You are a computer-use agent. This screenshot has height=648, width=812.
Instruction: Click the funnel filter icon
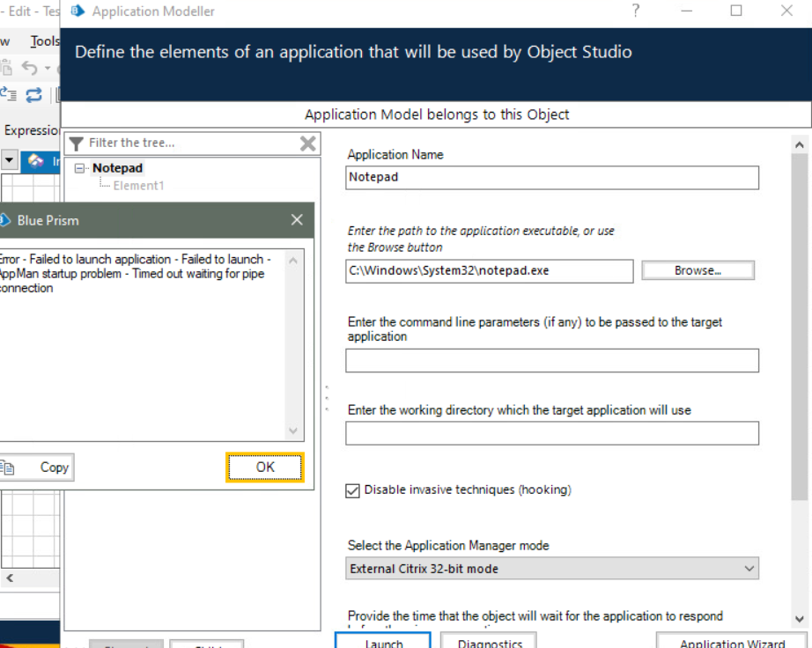click(77, 144)
